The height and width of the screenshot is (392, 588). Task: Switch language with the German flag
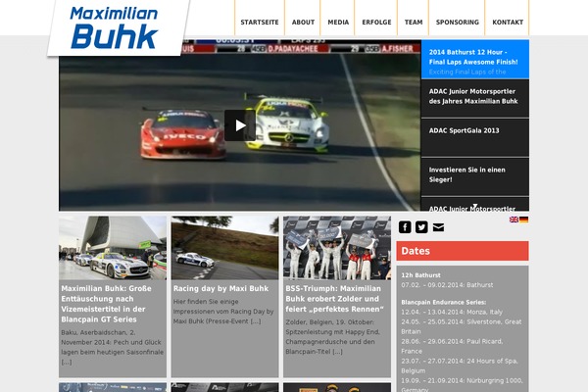[524, 220]
